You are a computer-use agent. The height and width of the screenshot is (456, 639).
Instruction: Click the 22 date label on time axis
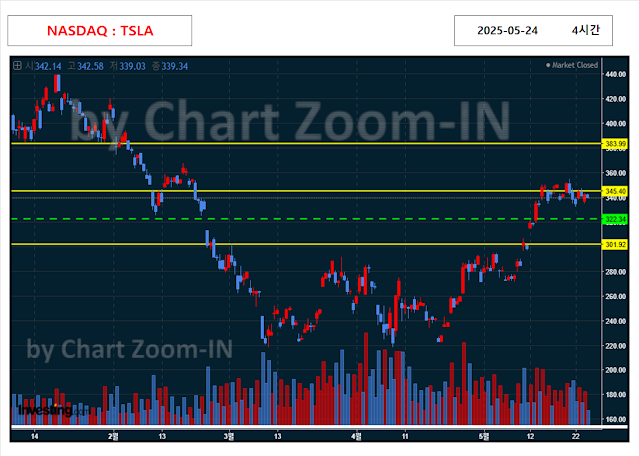click(x=575, y=436)
